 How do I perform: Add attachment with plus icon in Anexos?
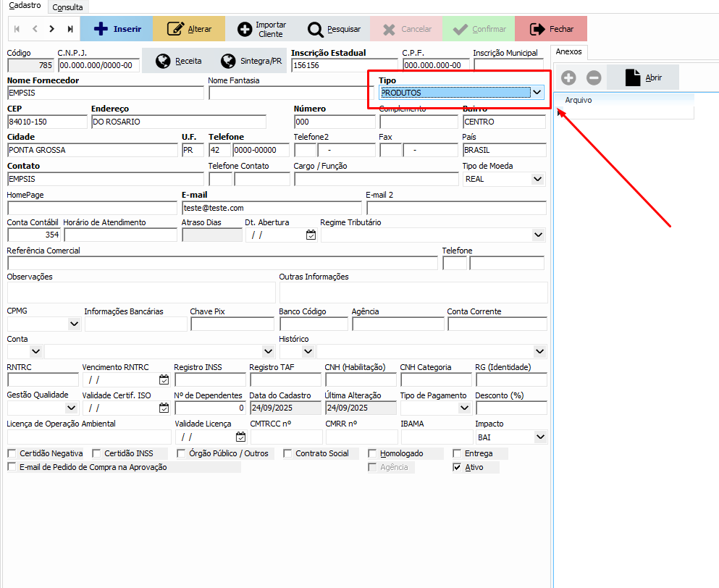click(569, 77)
